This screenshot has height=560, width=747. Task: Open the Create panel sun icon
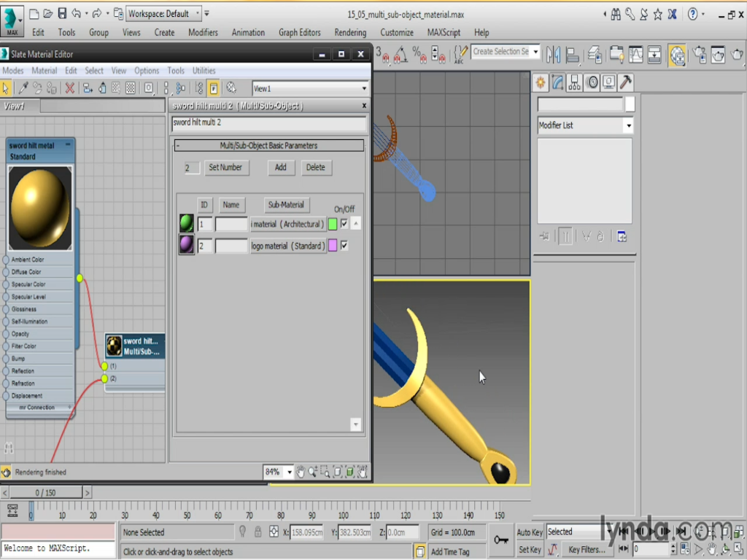tap(541, 82)
